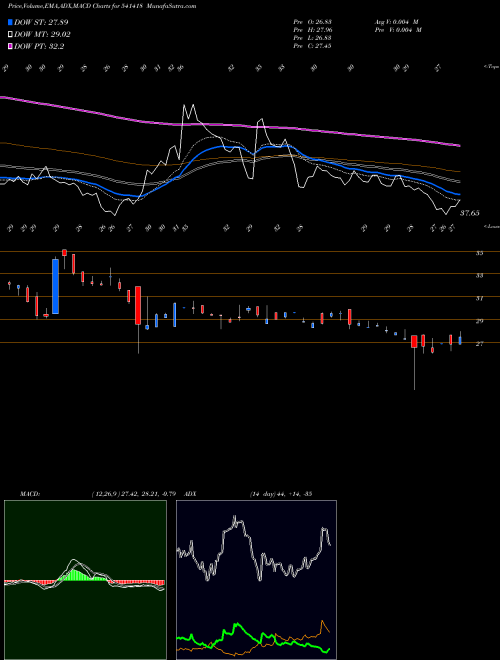
Task: Click the 27 price axis label
Action: click(x=479, y=344)
